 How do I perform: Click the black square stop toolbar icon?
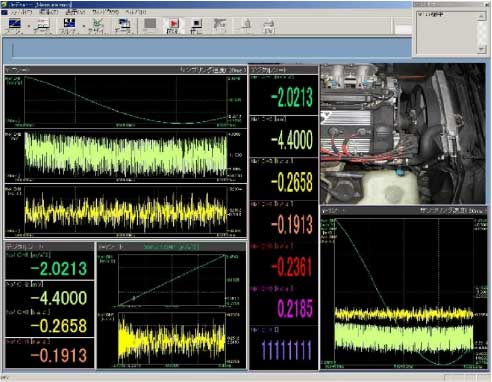[x=196, y=24]
